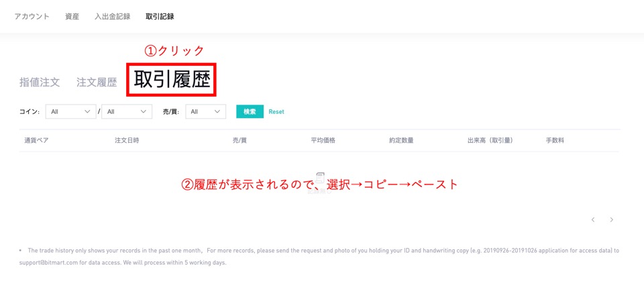This screenshot has height=295, width=644.
Task: Click the 約定数量 column header
Action: (x=401, y=141)
